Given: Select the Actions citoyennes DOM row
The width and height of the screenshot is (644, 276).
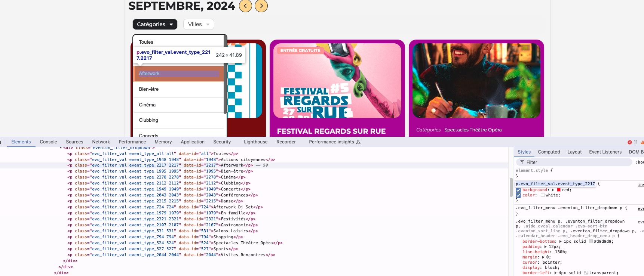Looking at the screenshot, I should pyautogui.click(x=171, y=159).
